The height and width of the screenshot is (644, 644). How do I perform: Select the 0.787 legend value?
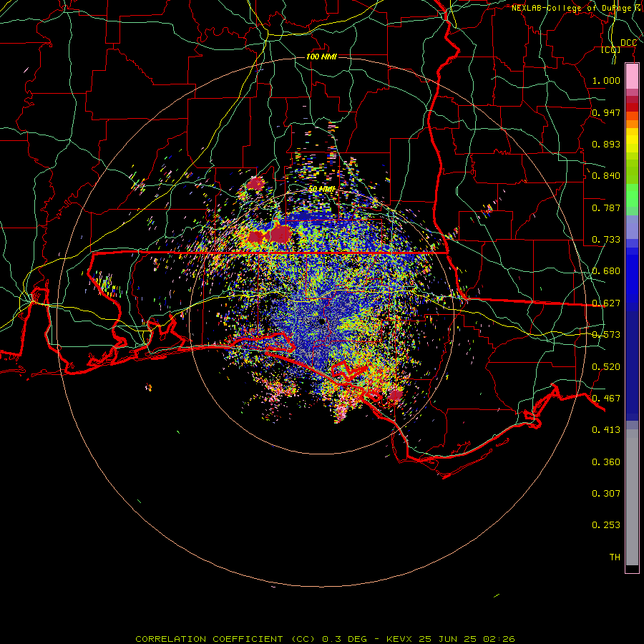click(x=606, y=208)
